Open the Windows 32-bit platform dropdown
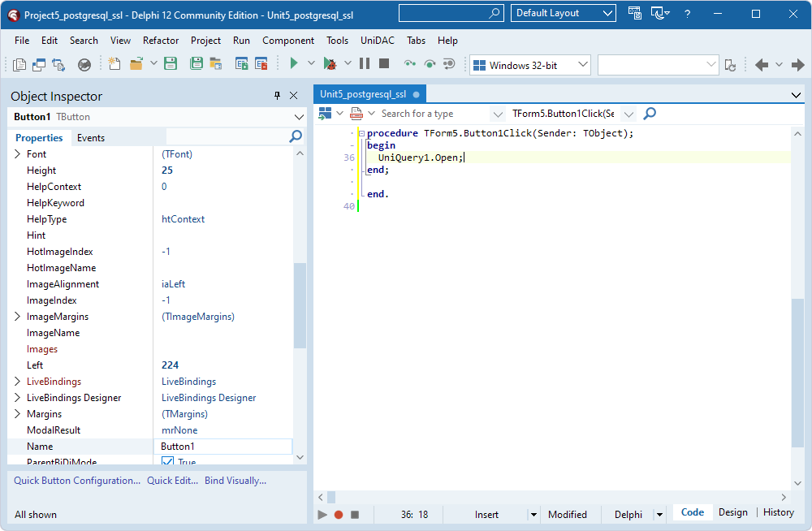Image resolution: width=812 pixels, height=531 pixels. (529, 65)
